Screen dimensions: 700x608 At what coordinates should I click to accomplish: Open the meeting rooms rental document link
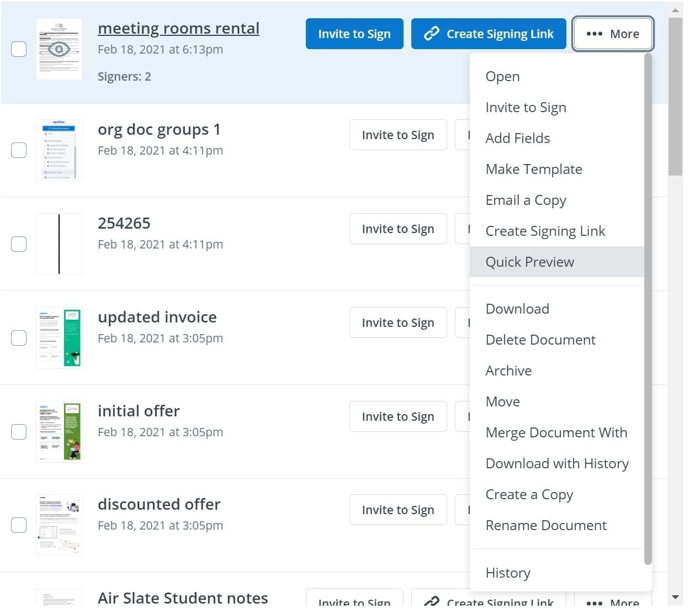pos(178,28)
